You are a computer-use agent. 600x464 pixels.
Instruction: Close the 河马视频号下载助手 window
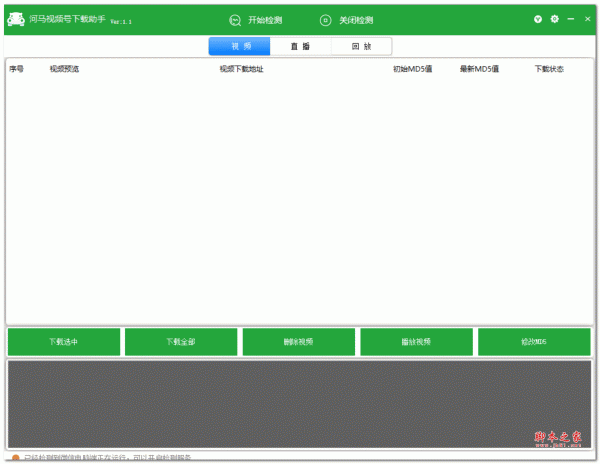click(x=587, y=19)
